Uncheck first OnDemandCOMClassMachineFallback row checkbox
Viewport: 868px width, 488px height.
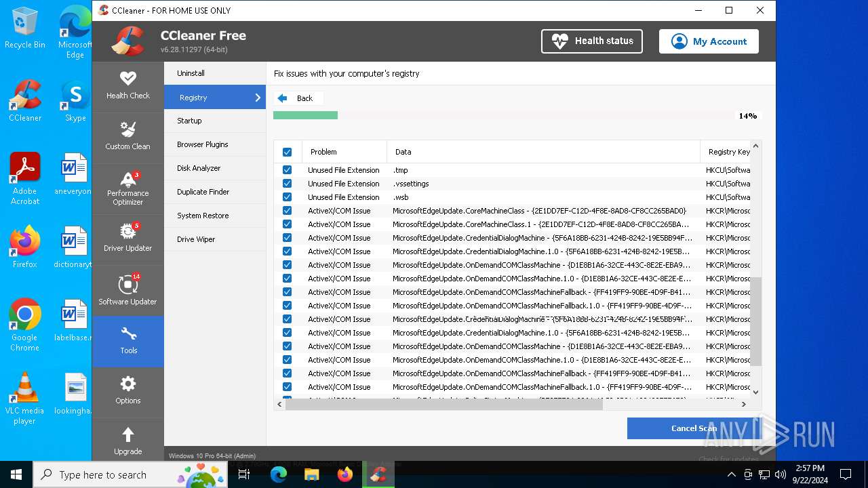(287, 292)
